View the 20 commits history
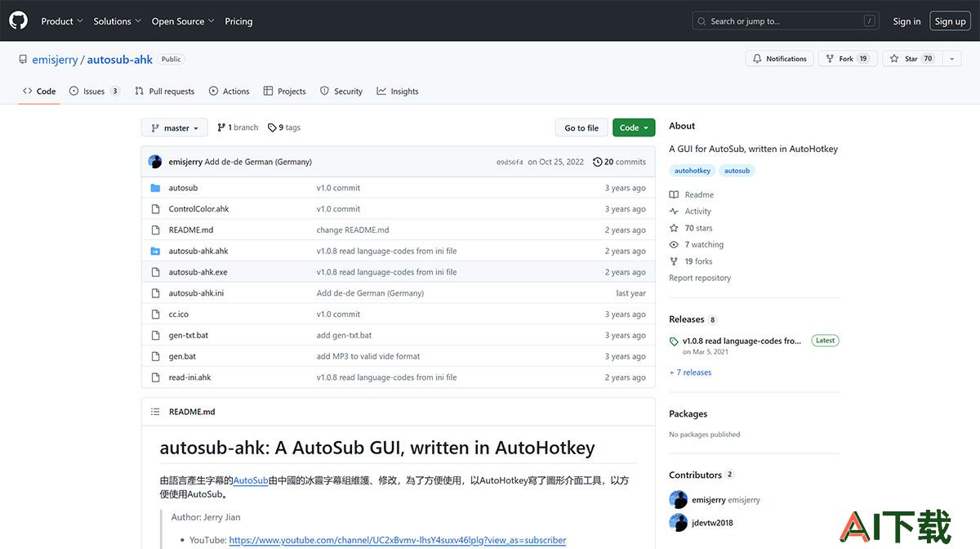The width and height of the screenshot is (980, 549). click(619, 162)
